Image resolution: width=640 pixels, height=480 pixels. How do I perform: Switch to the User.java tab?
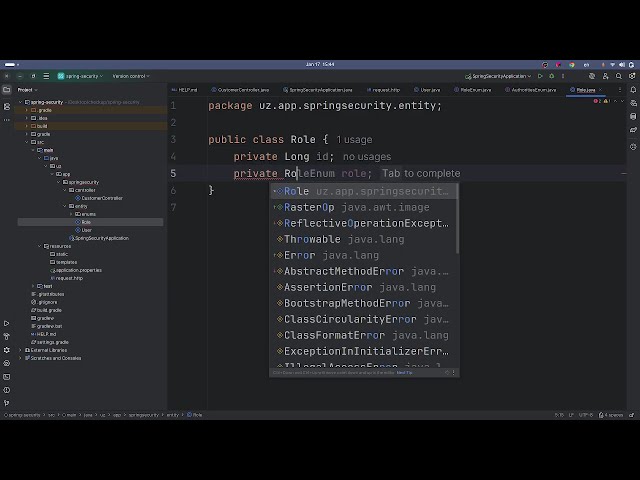coord(427,90)
